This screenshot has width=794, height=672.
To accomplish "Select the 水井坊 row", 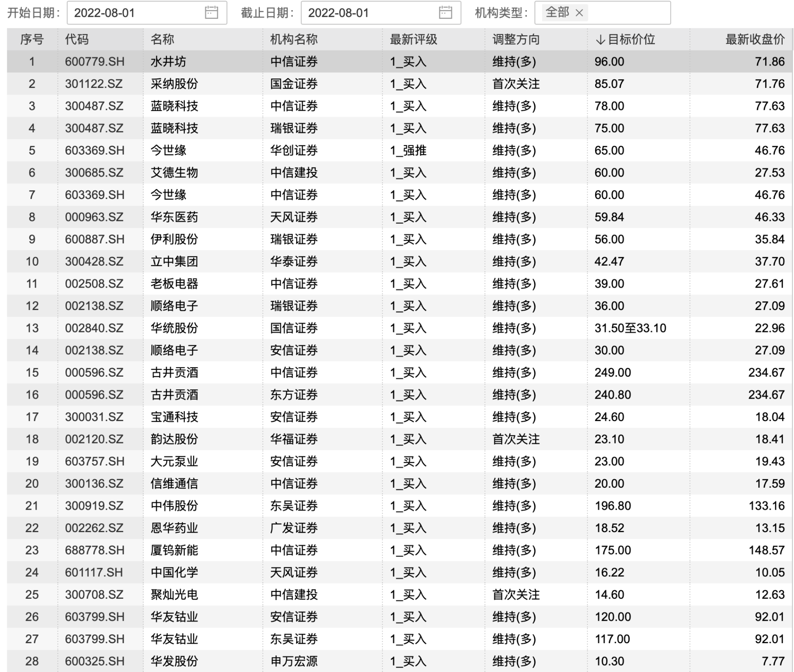I will (x=168, y=62).
